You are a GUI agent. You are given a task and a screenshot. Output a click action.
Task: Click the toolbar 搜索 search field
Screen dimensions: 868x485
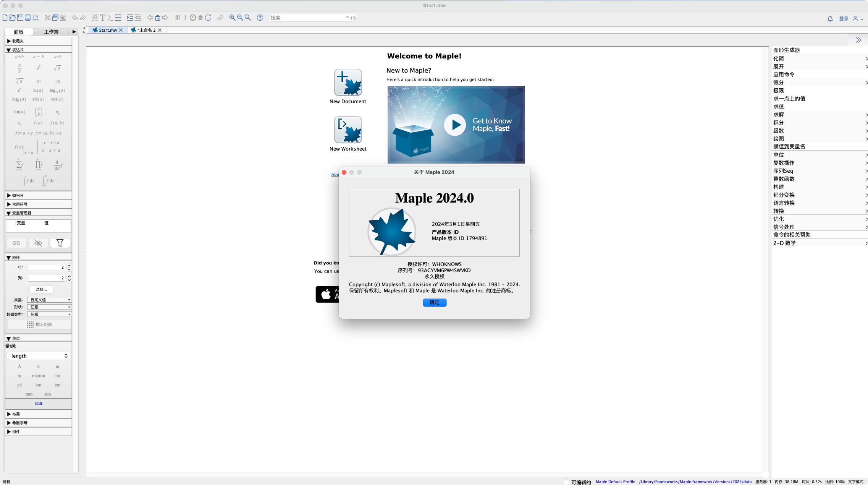(313, 18)
